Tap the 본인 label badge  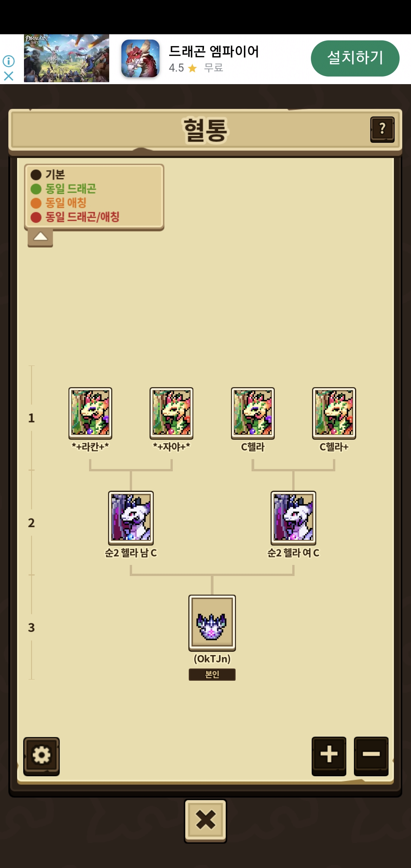[x=212, y=674]
